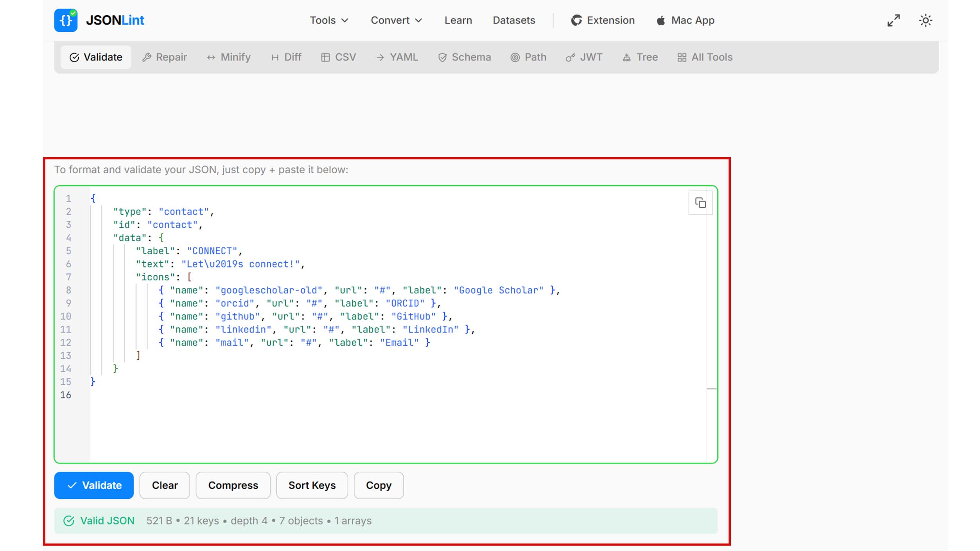Screen dimensions: 980x551
Task: Select the Validate tab
Action: (x=96, y=57)
